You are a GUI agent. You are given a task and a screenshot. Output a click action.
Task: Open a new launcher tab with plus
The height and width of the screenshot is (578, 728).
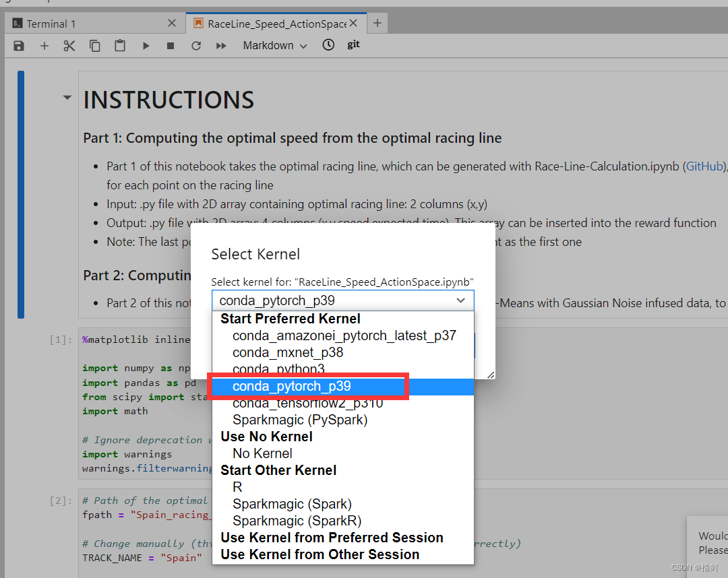click(x=377, y=23)
